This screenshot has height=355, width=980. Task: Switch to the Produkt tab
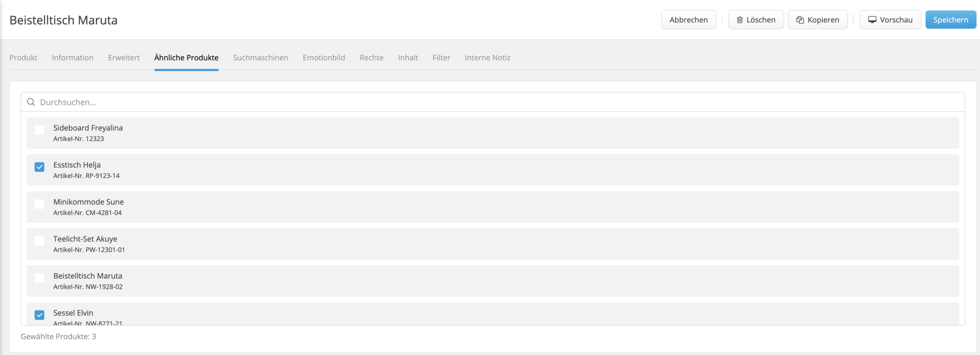24,58
